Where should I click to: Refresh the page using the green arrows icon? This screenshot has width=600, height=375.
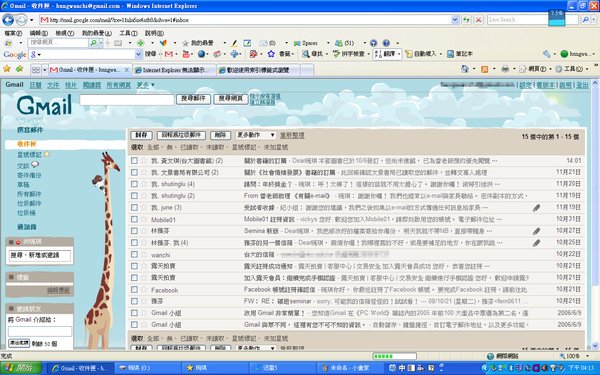click(x=466, y=20)
